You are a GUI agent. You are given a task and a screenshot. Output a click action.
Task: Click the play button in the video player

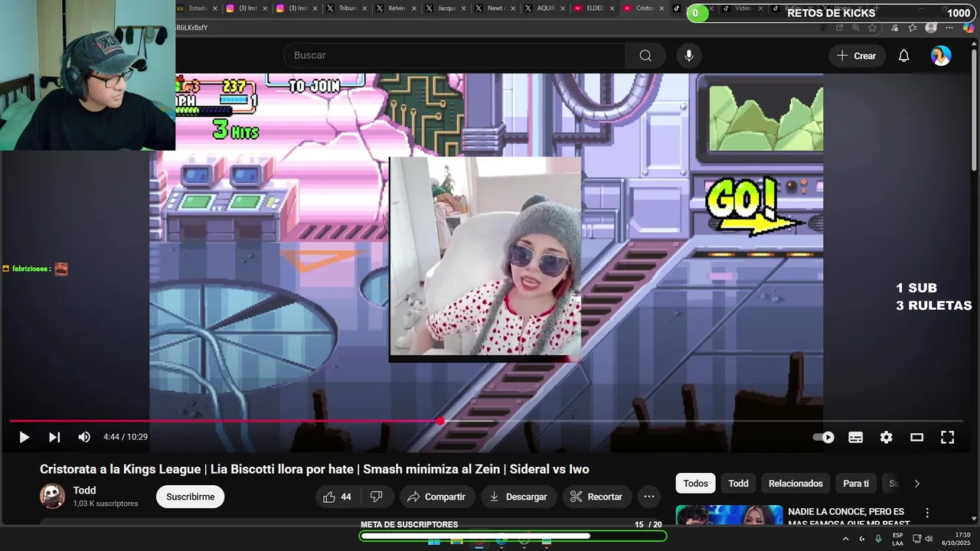24,437
